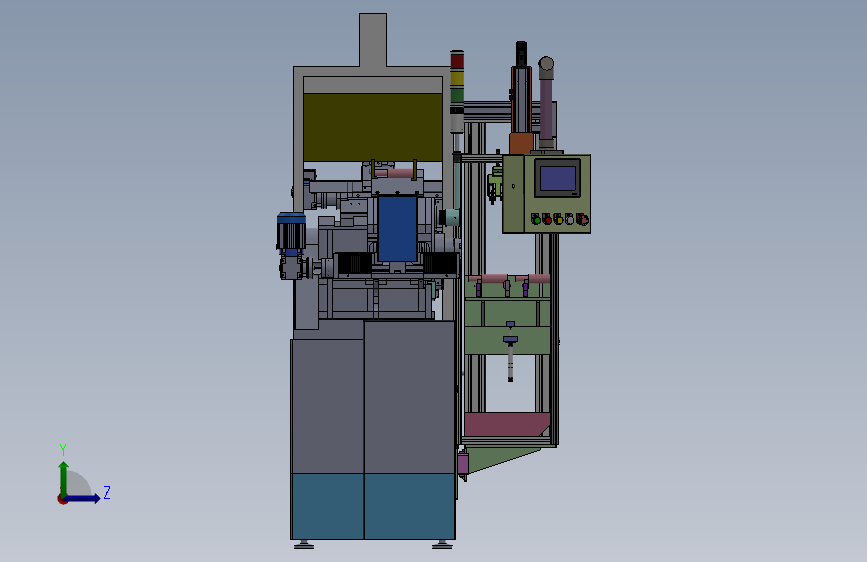Select the left teal base panel
This screenshot has height=562, width=867.
click(x=327, y=506)
